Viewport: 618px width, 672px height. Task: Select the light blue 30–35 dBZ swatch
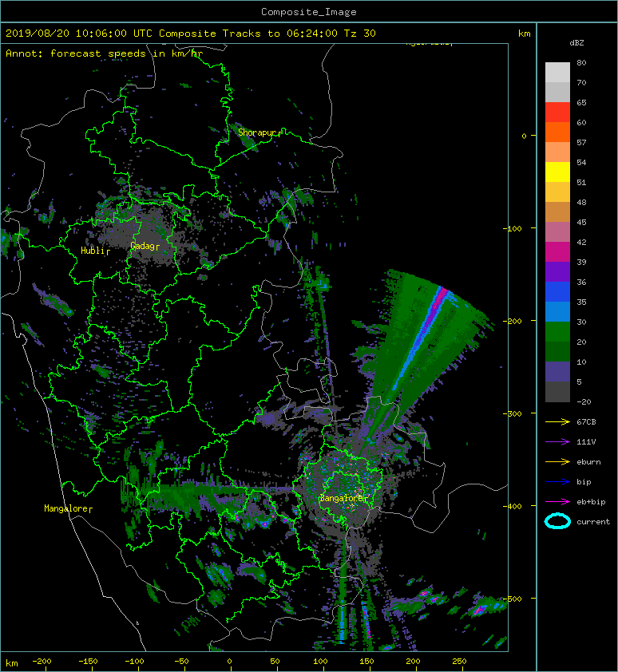click(557, 311)
